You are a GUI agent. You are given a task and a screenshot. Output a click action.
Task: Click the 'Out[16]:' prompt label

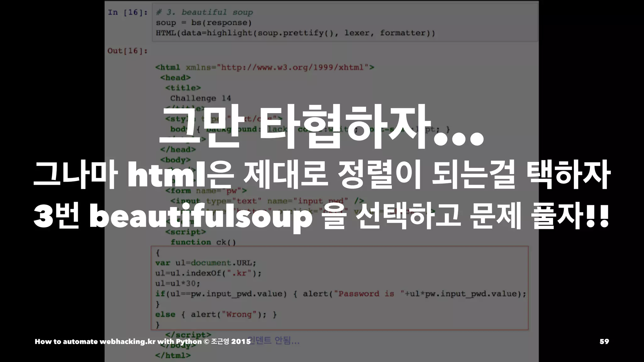coord(127,51)
